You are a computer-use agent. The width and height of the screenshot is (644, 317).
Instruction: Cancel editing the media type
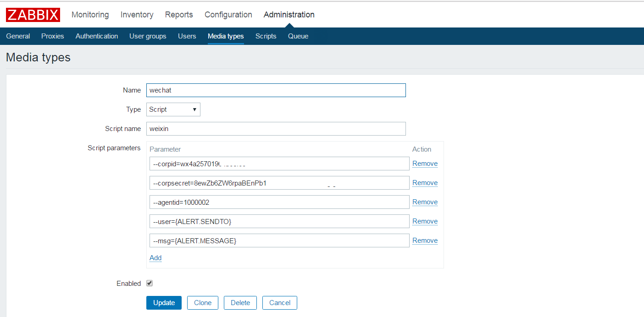coord(280,303)
